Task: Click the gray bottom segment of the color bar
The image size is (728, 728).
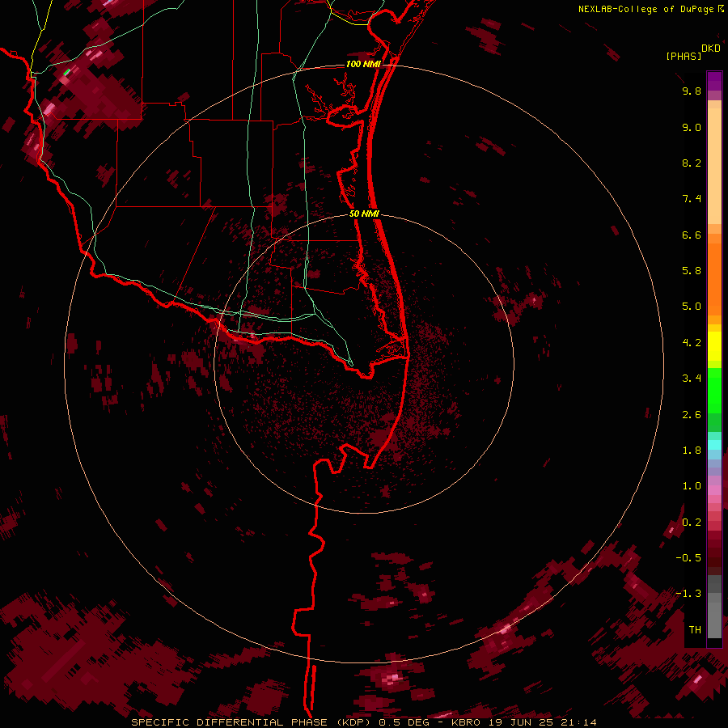Action: [714, 616]
